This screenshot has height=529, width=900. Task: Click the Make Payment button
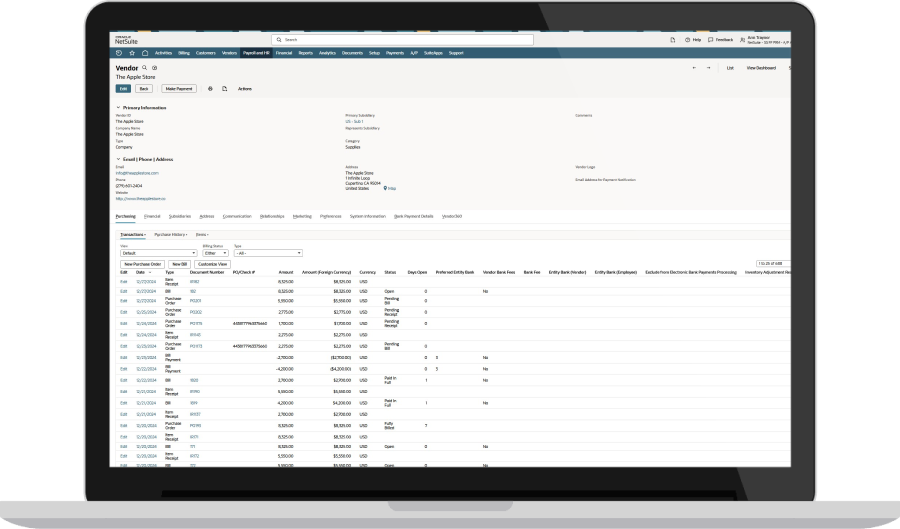point(179,89)
